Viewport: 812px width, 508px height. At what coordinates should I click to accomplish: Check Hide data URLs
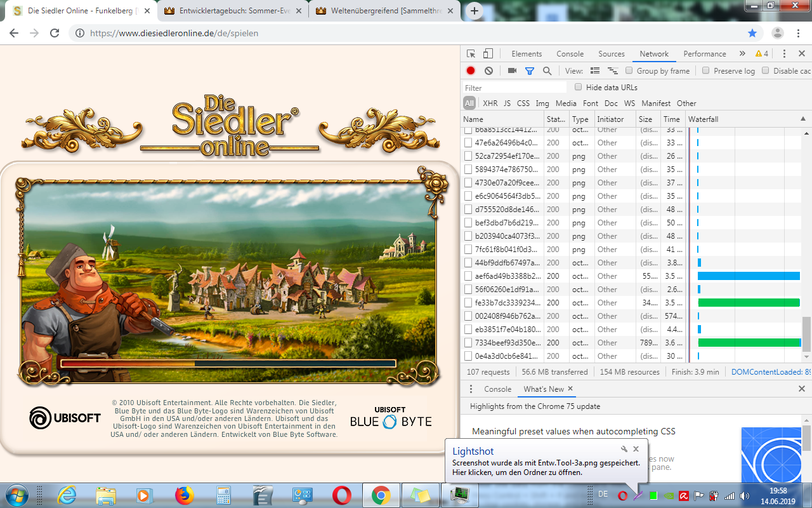click(x=578, y=87)
